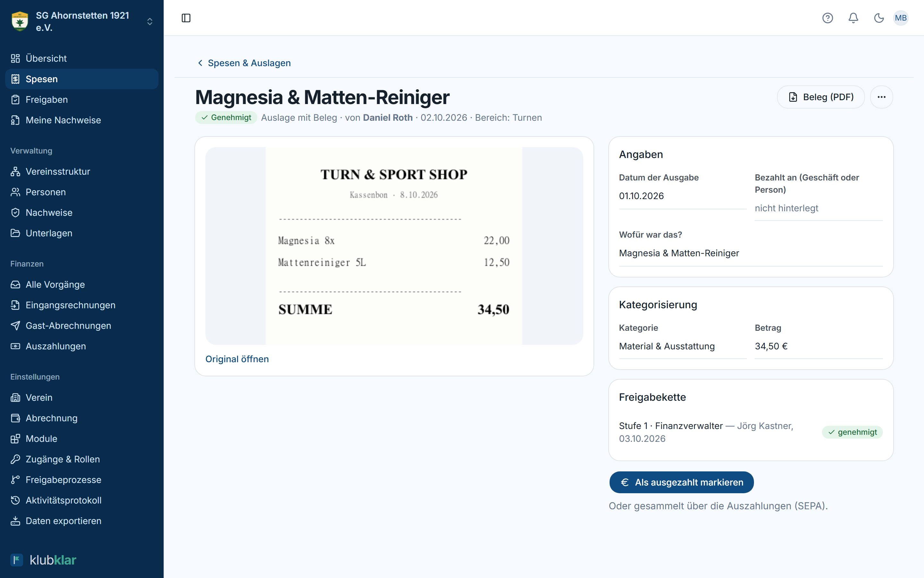Toggle dark mode moon icon
This screenshot has width=924, height=578.
(x=879, y=18)
